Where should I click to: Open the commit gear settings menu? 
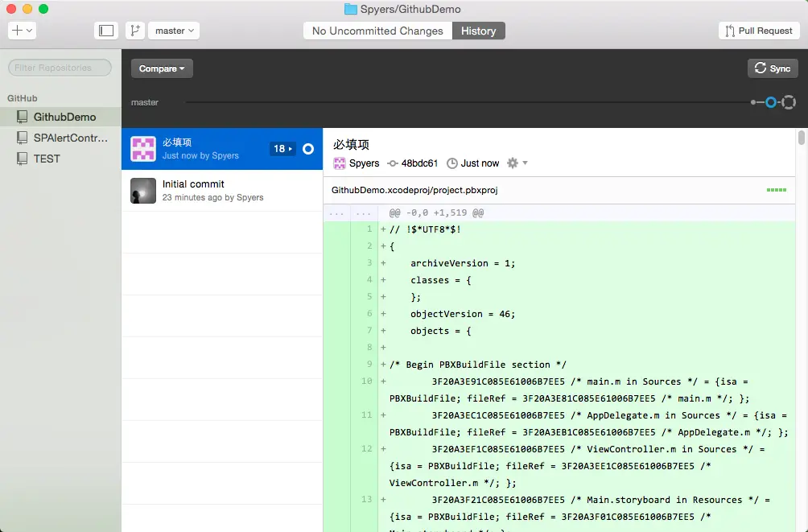point(517,163)
